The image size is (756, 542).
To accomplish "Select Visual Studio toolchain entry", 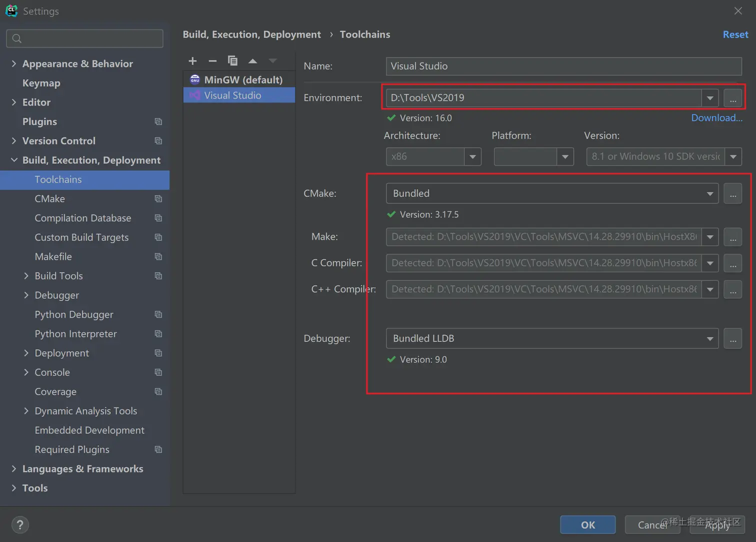I will pyautogui.click(x=239, y=95).
